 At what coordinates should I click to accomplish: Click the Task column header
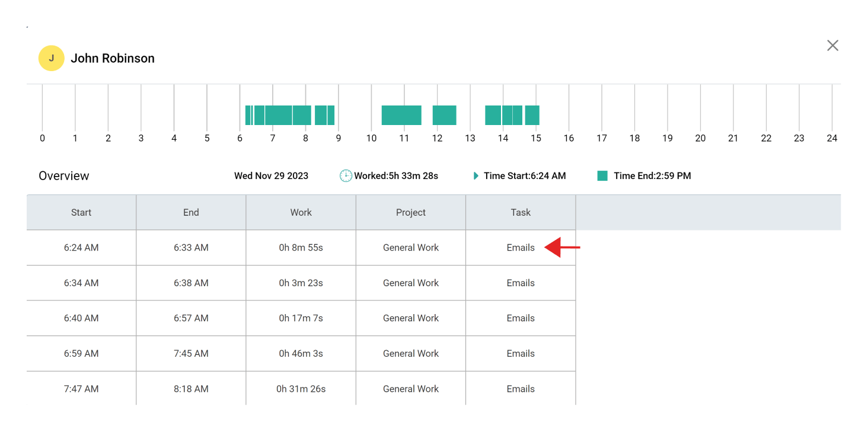point(520,212)
